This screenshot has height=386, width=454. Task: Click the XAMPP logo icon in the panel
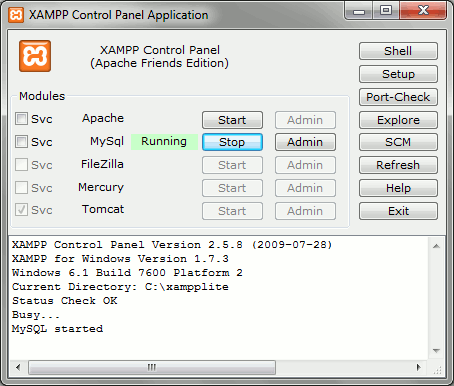(x=35, y=56)
